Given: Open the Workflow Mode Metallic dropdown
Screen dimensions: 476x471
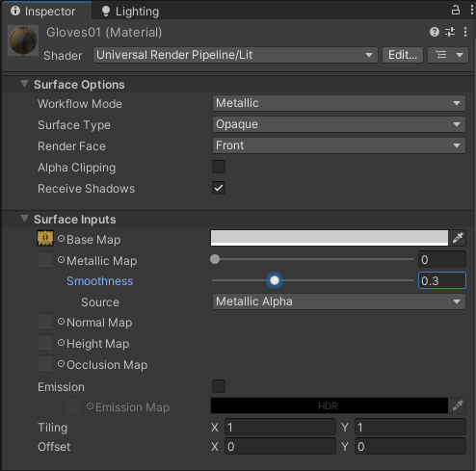Looking at the screenshot, I should point(339,103).
